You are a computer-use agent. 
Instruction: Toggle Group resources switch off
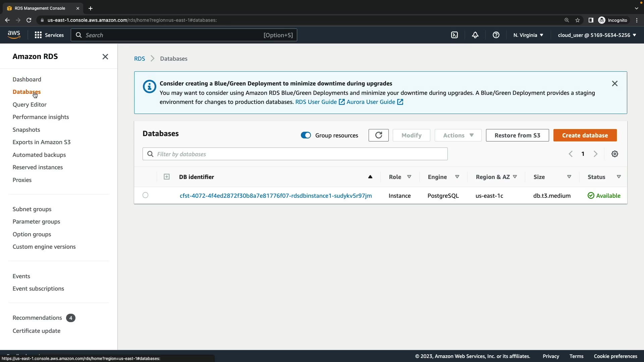[x=306, y=135]
